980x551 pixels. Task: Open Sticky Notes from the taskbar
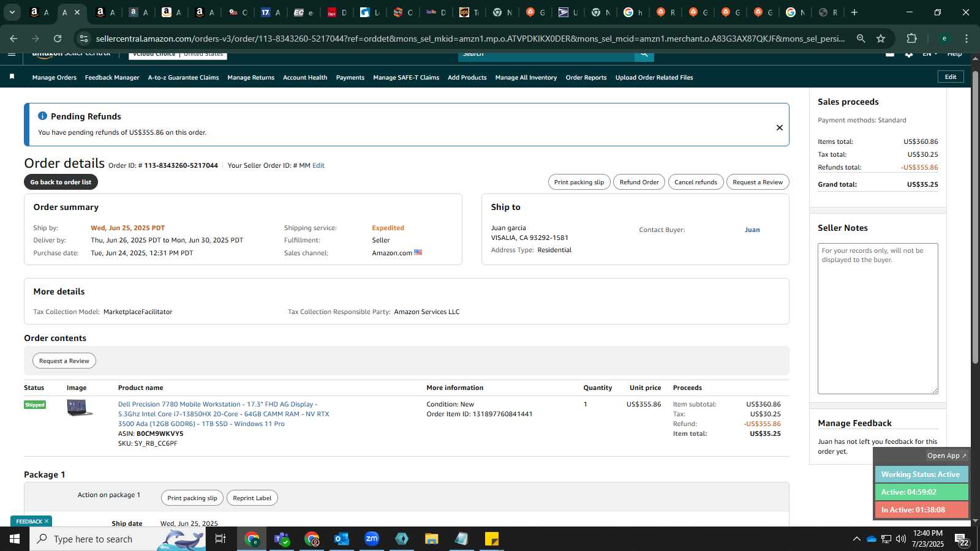tap(492, 539)
